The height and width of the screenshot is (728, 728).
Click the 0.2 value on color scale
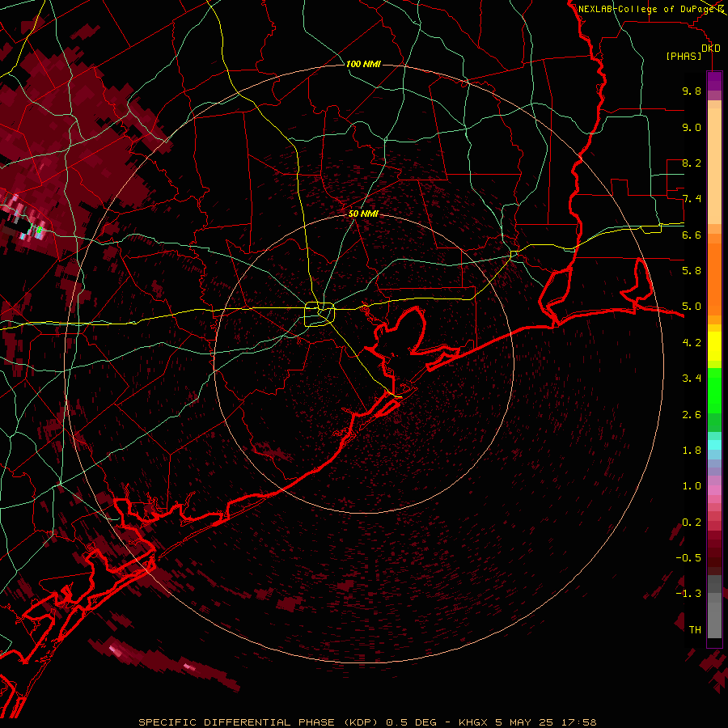pyautogui.click(x=692, y=523)
